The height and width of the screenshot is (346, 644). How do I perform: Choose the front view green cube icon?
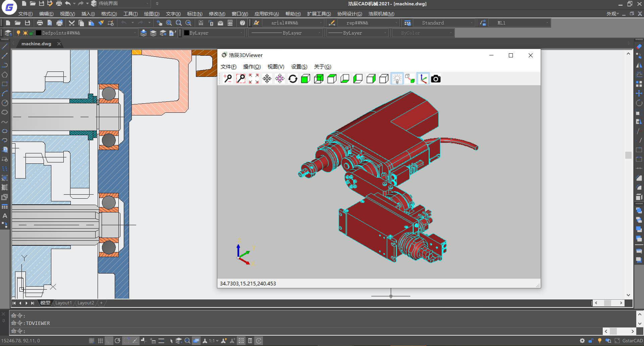click(306, 79)
